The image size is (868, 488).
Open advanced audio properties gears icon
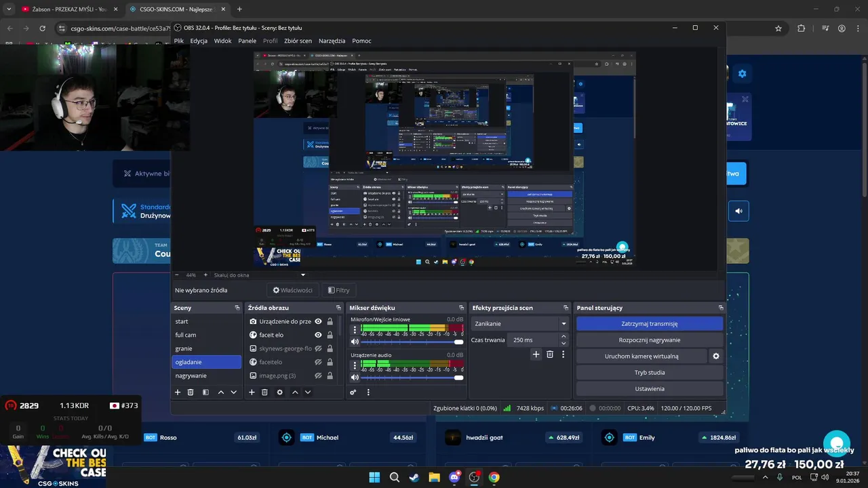353,392
